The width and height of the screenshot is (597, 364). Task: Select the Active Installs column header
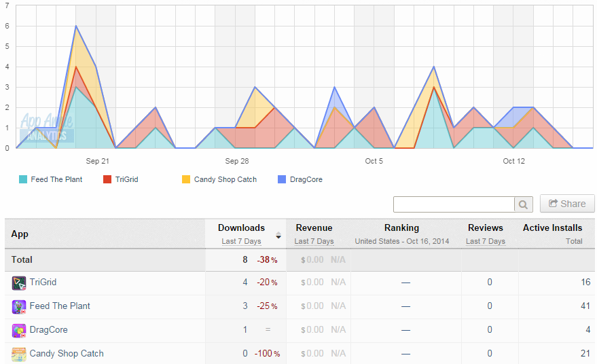552,227
